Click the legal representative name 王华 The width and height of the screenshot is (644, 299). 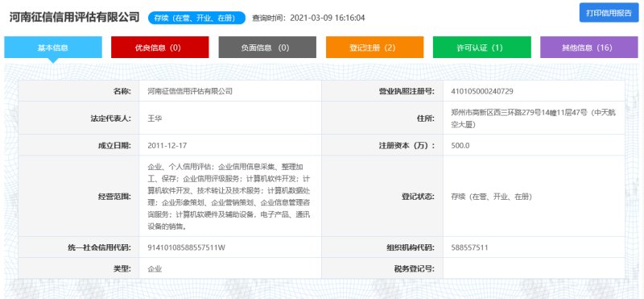pyautogui.click(x=155, y=118)
